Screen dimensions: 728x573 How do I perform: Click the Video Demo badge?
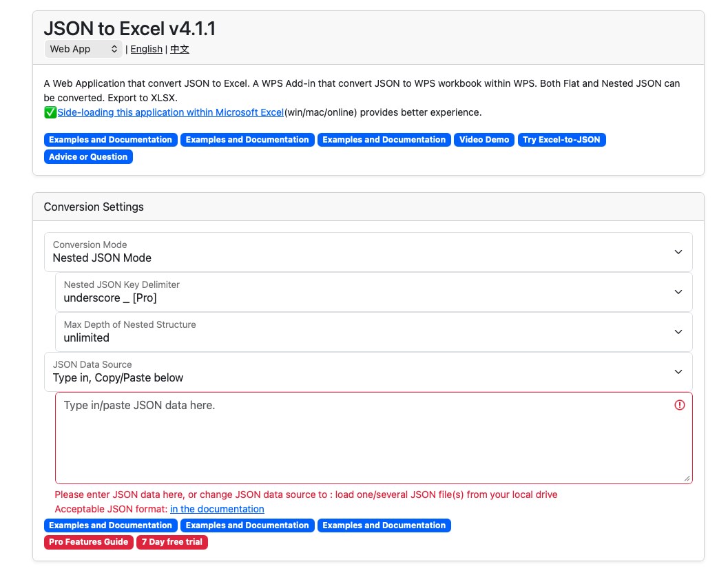coord(483,140)
